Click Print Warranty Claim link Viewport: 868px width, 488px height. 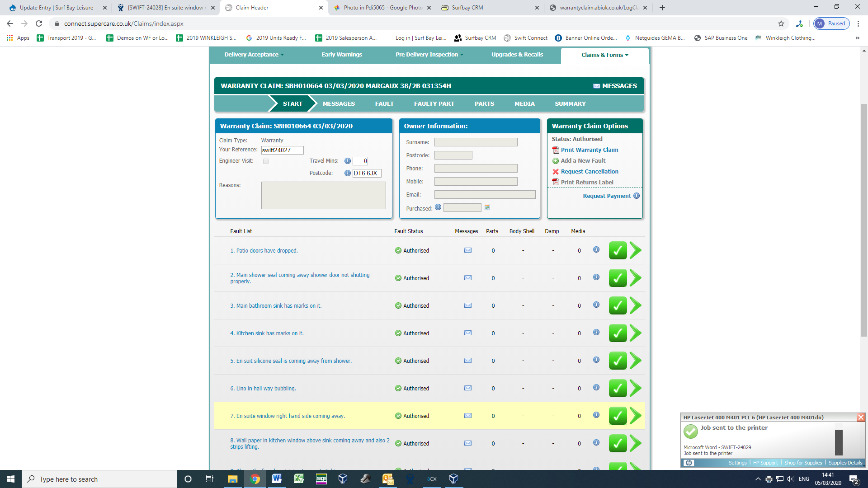click(x=590, y=150)
